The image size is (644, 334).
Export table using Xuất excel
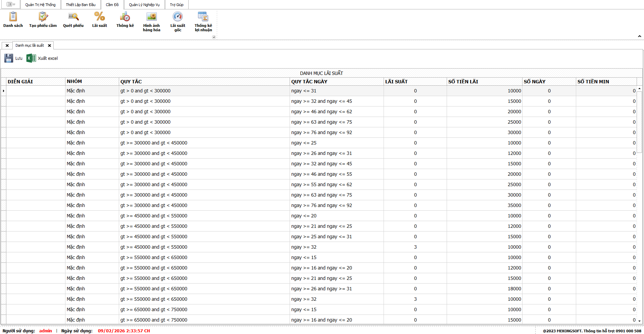42,58
